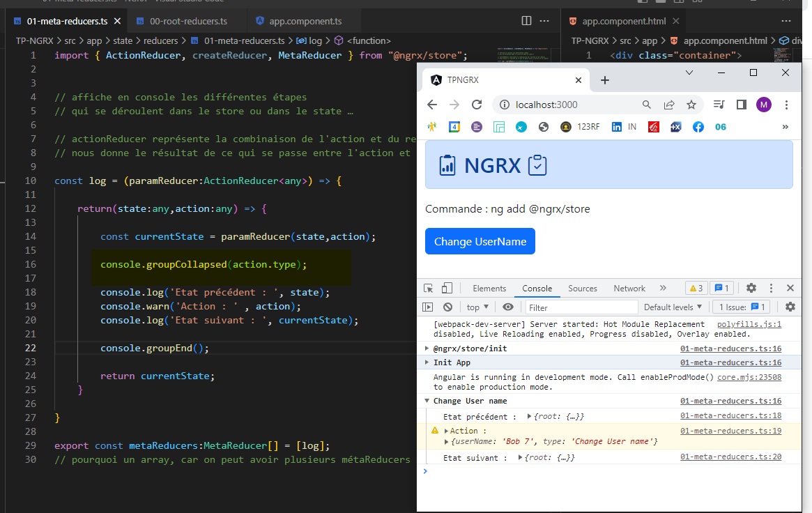Open the '06' bookmark
The image size is (812, 513).
[x=720, y=127]
